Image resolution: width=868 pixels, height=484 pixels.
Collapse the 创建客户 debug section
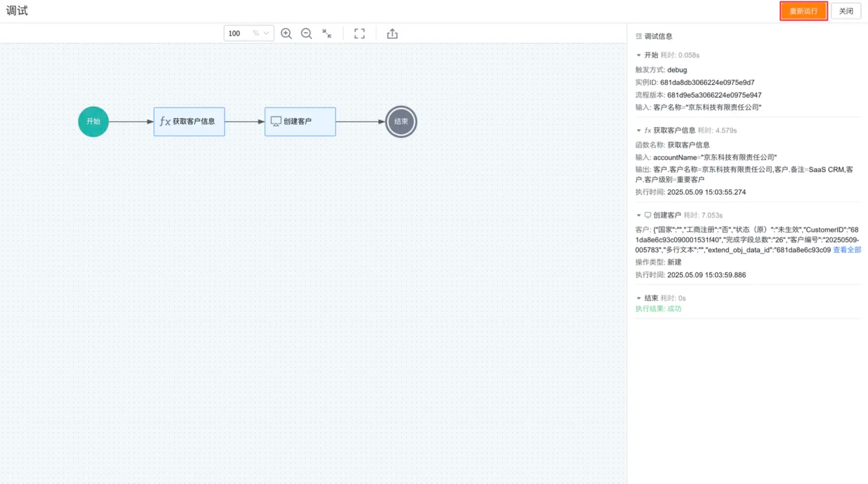[639, 215]
